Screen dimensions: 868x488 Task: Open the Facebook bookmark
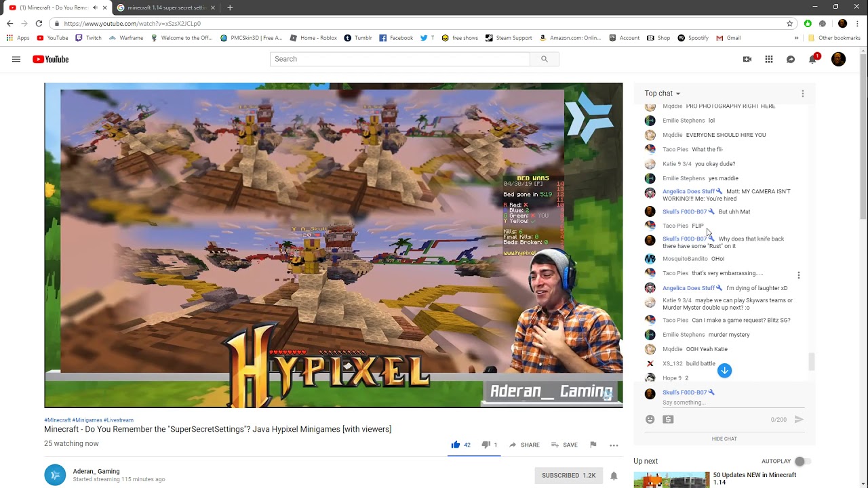tap(396, 38)
